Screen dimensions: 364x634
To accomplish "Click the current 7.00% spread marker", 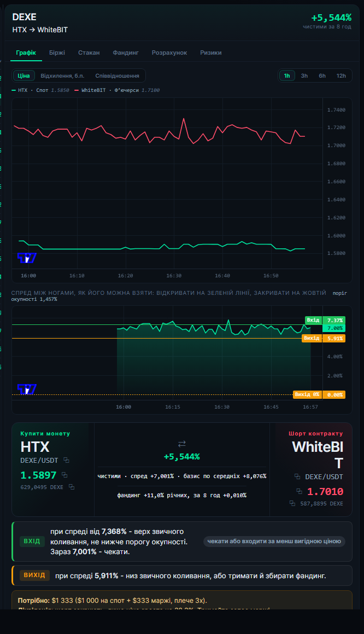I will tap(334, 328).
